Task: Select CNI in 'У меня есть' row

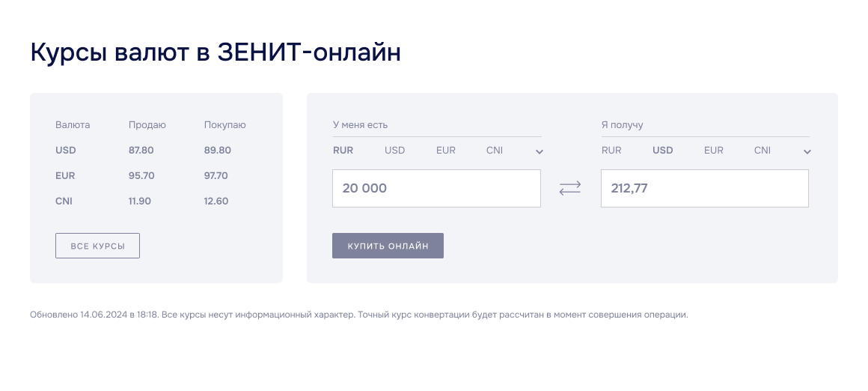Action: tap(495, 151)
